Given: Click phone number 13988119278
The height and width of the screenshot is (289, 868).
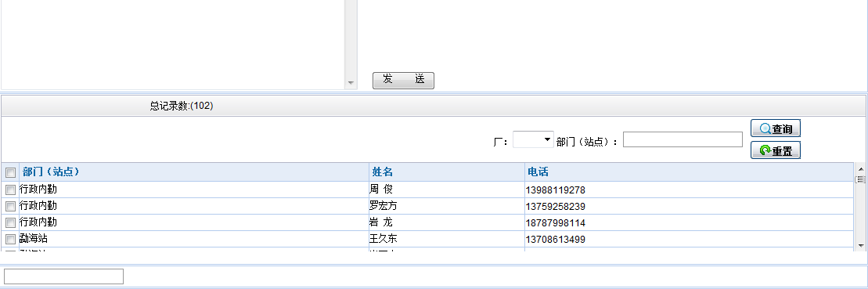Looking at the screenshot, I should pos(555,190).
